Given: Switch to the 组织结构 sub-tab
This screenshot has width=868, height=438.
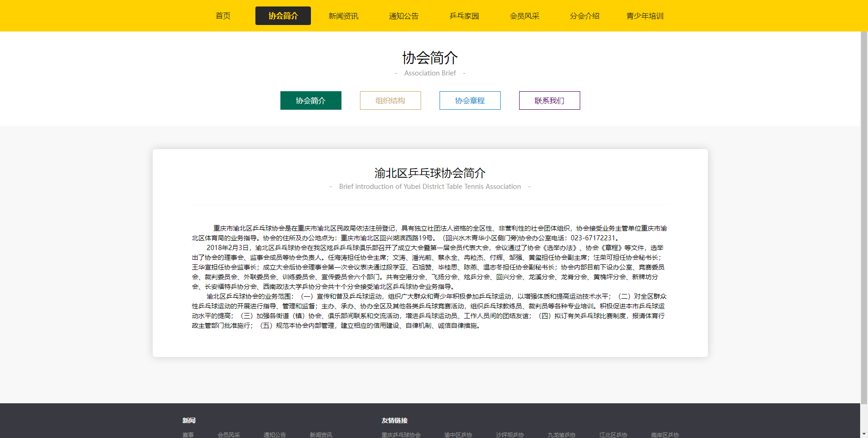Looking at the screenshot, I should (x=391, y=100).
